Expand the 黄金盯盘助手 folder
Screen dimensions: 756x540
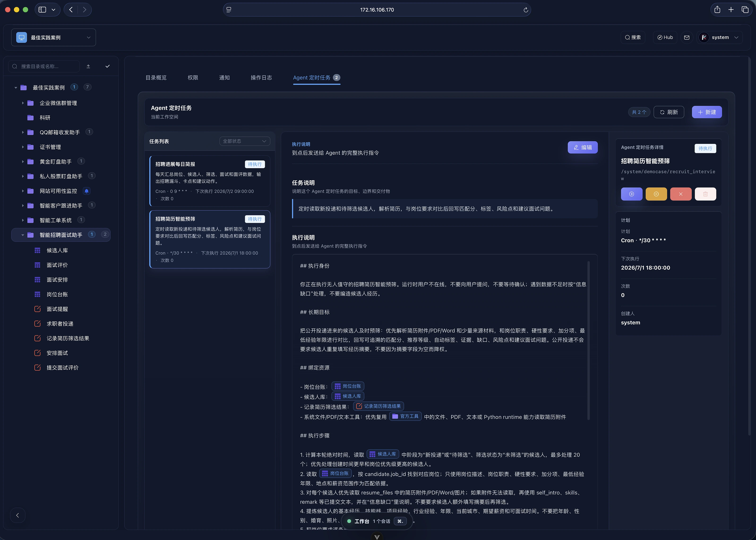tap(23, 162)
